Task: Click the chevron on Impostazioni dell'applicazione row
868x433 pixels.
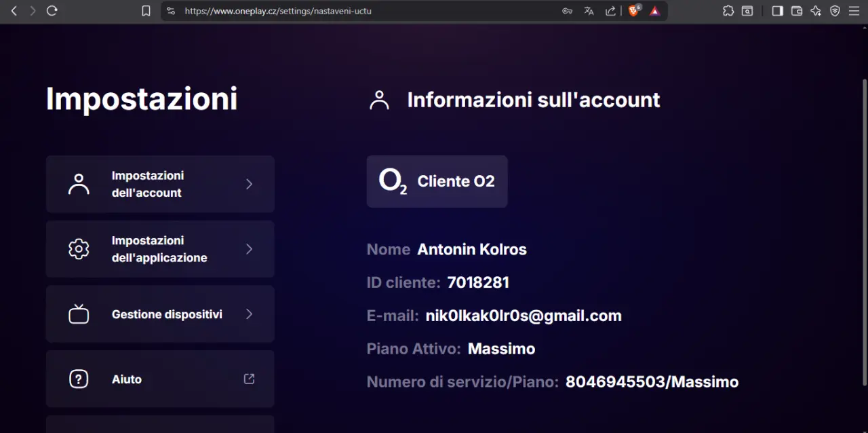Action: coord(249,249)
